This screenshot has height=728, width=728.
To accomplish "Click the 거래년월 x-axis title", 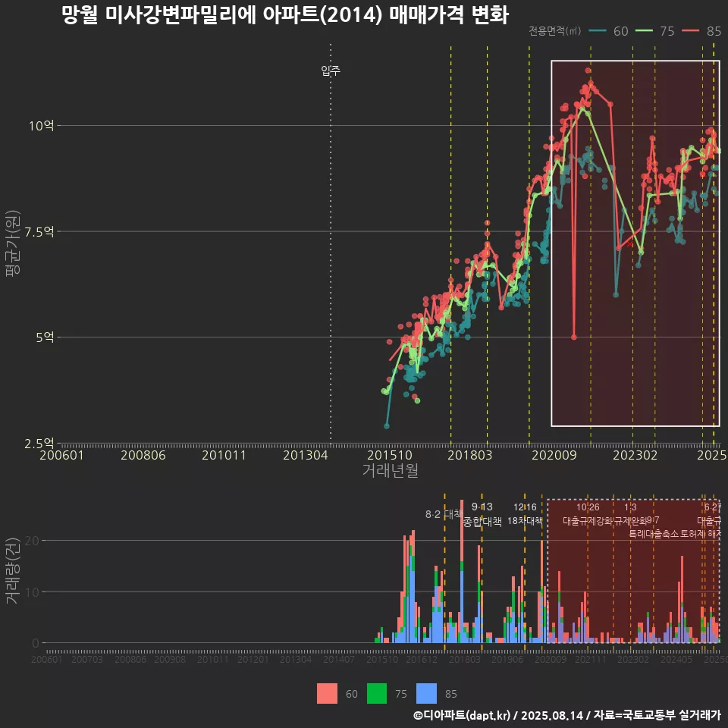I will 390,470.
